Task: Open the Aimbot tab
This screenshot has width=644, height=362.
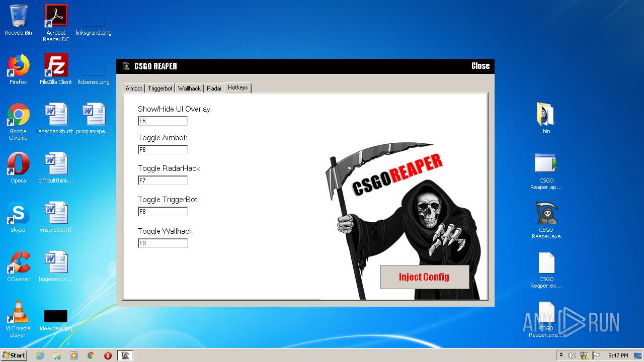Action: [134, 88]
